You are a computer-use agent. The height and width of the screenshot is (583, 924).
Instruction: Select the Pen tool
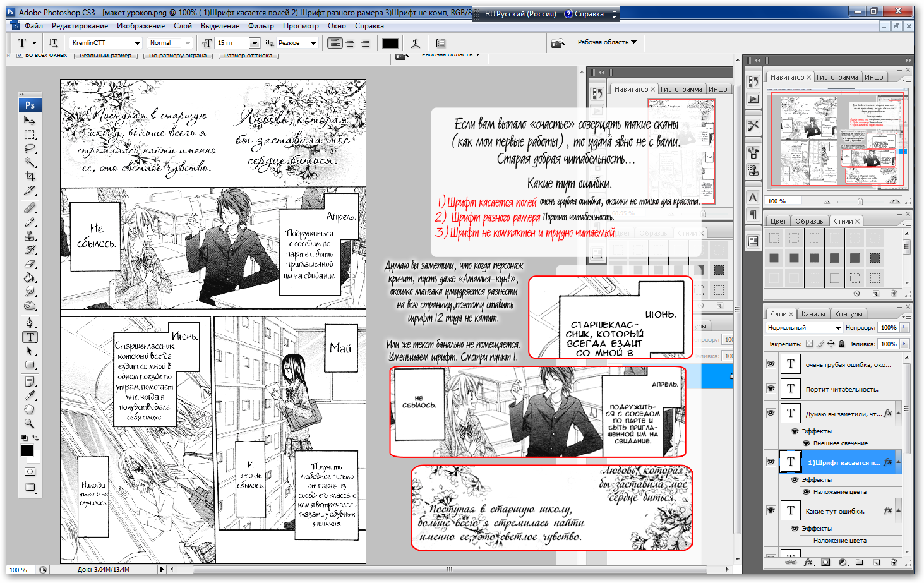point(30,323)
